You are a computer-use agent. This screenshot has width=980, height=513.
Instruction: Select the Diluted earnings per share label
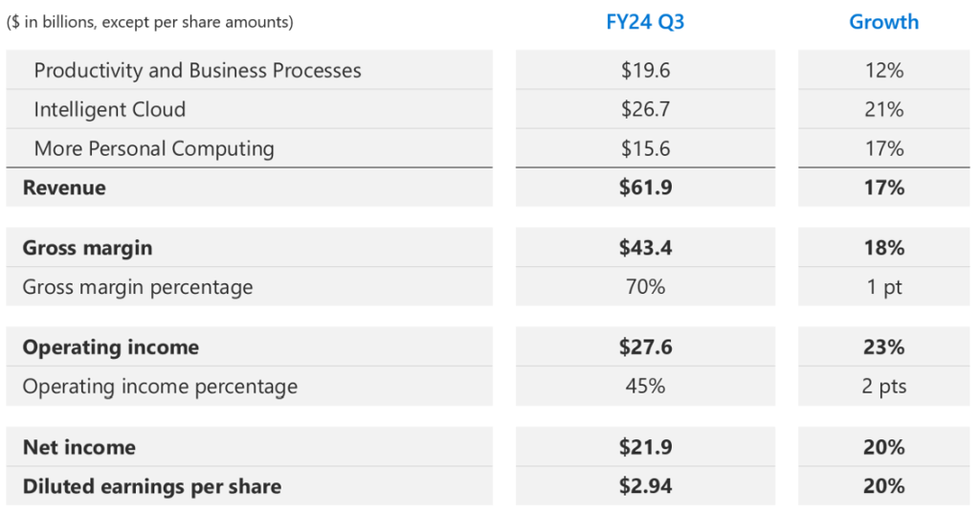pos(152,486)
